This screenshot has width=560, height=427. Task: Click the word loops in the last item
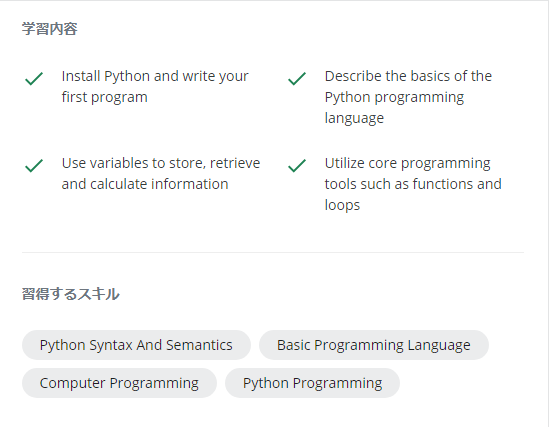[342, 205]
